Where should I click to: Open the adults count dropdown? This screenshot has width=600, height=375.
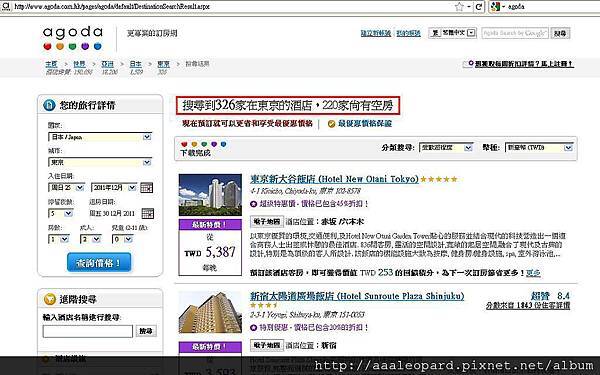[90, 239]
